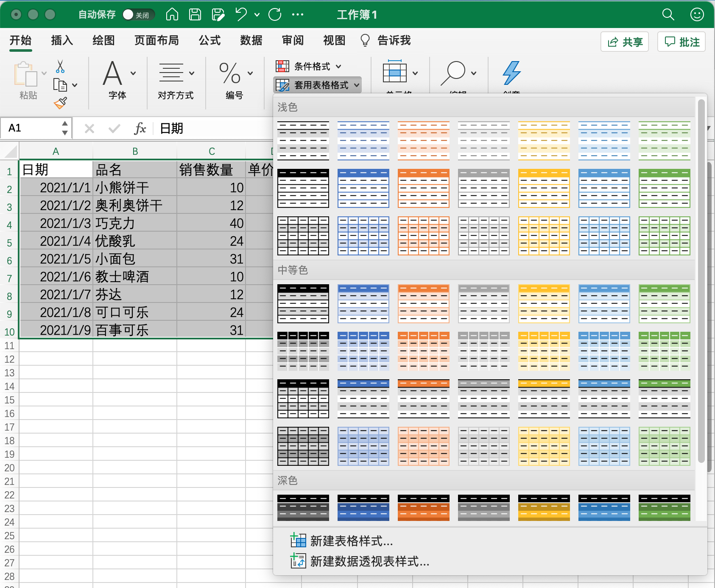This screenshot has height=588, width=715.
Task: Collapse the 套用表格格式 dropdown button
Action: pyautogui.click(x=317, y=85)
